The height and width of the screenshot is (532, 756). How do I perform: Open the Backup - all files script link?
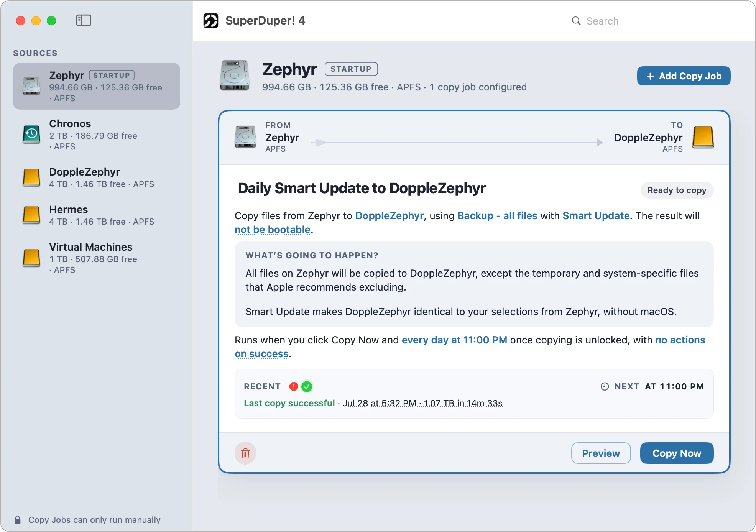pos(497,216)
